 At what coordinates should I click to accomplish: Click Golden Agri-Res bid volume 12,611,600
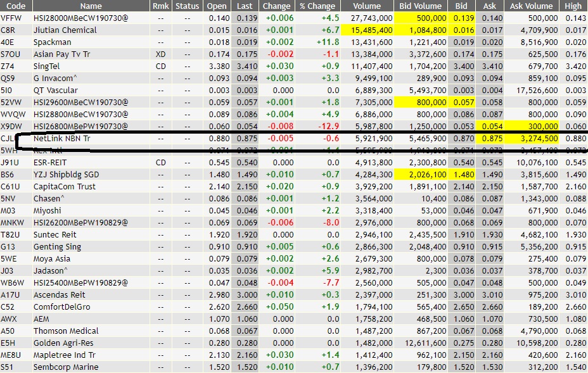(426, 343)
